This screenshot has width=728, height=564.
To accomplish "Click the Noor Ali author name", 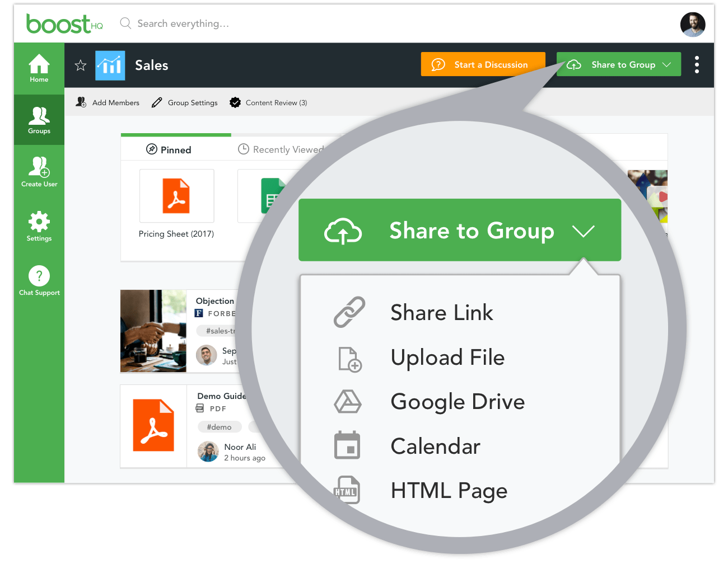I will pos(240,447).
